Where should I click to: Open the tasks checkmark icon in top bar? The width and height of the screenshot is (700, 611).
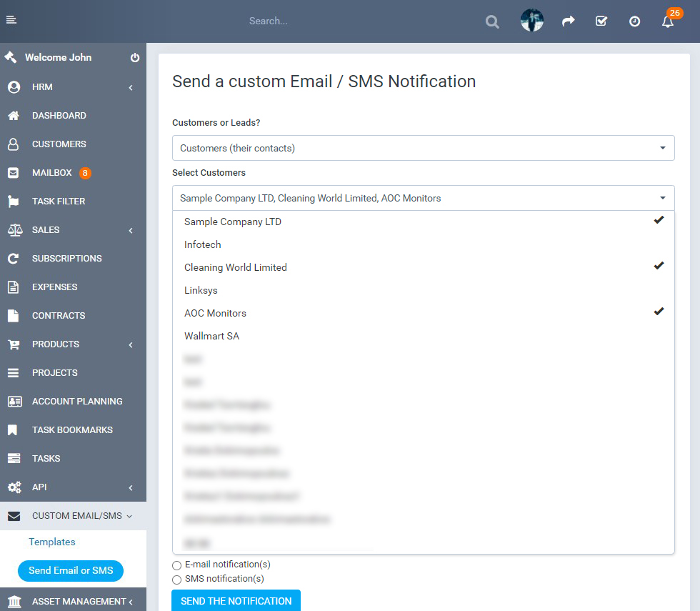pos(601,21)
